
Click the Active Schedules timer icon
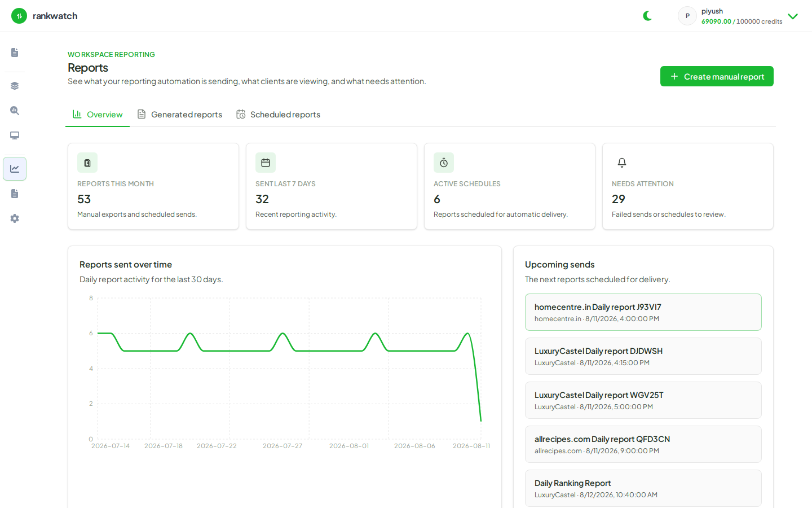coord(444,163)
